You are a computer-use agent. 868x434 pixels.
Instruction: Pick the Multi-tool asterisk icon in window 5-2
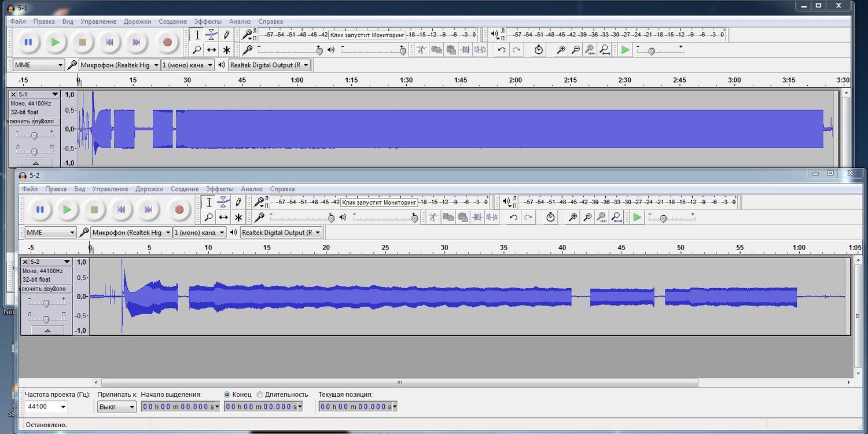238,218
